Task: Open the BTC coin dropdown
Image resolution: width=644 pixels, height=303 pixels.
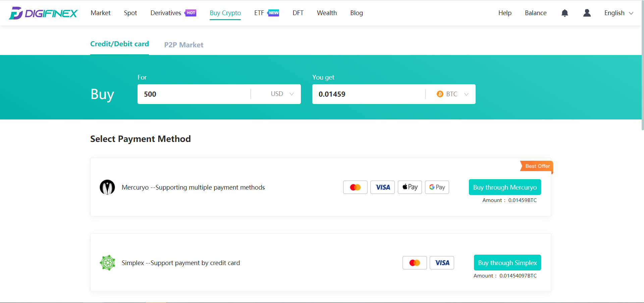Action: 452,94
